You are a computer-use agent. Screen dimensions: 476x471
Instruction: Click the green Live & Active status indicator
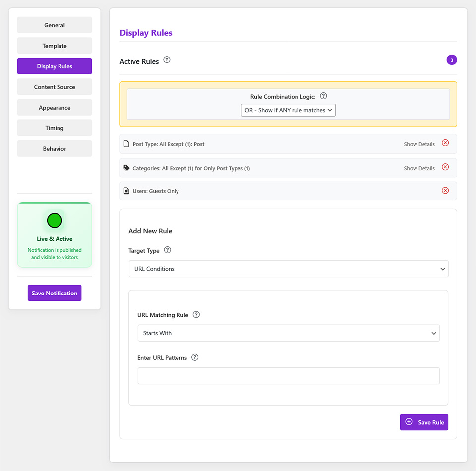55,220
